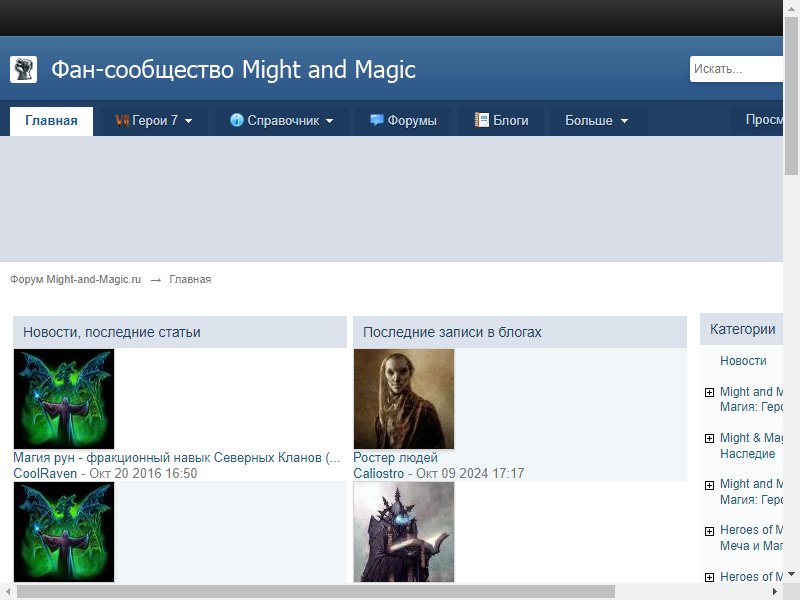Open the Главная tab
Screen dimensions: 800x600
click(52, 121)
